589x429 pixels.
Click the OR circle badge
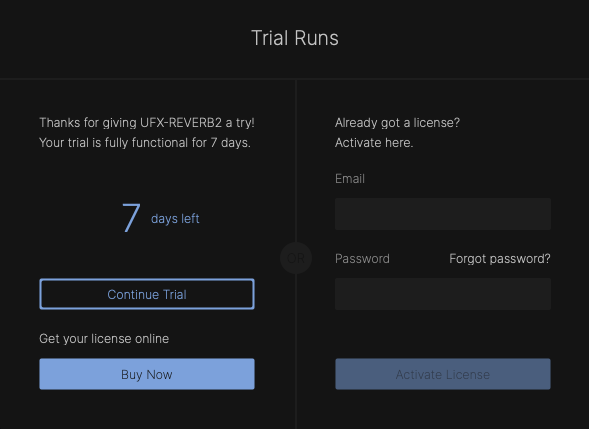coord(296,258)
